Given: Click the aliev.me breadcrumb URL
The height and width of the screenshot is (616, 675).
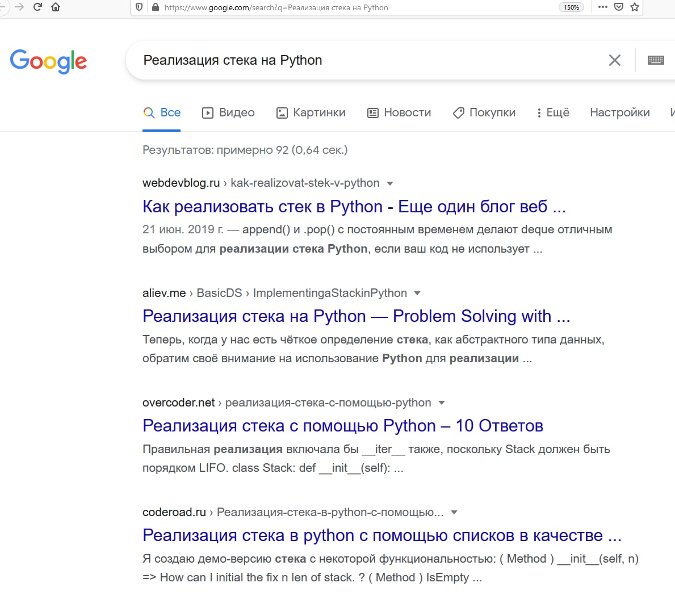Looking at the screenshot, I should click(x=275, y=293).
